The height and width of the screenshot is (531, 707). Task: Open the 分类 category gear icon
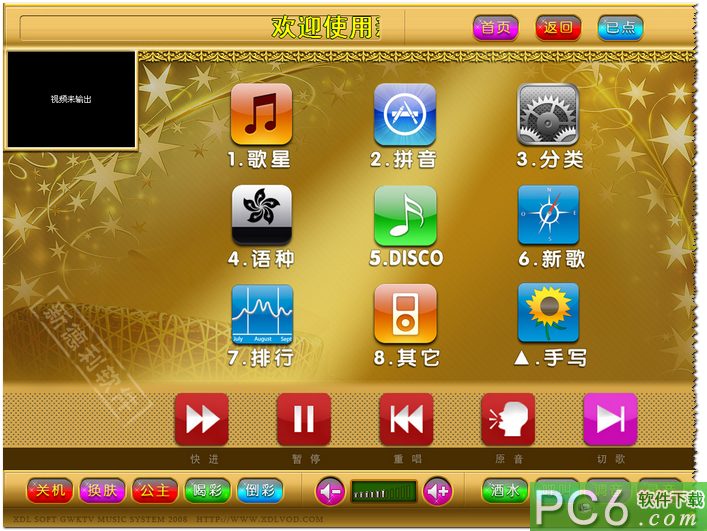pos(548,114)
